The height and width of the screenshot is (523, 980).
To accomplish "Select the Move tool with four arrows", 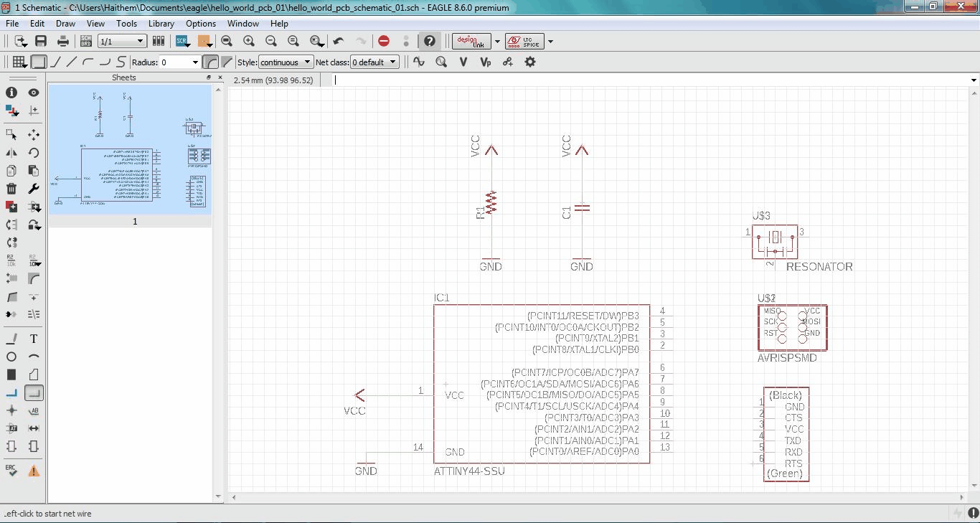I will pyautogui.click(x=34, y=135).
